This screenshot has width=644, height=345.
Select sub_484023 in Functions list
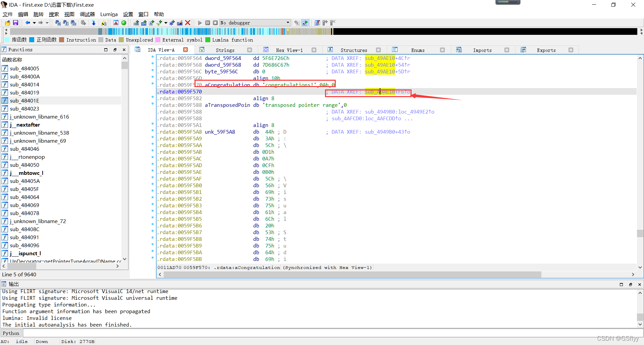tap(24, 109)
